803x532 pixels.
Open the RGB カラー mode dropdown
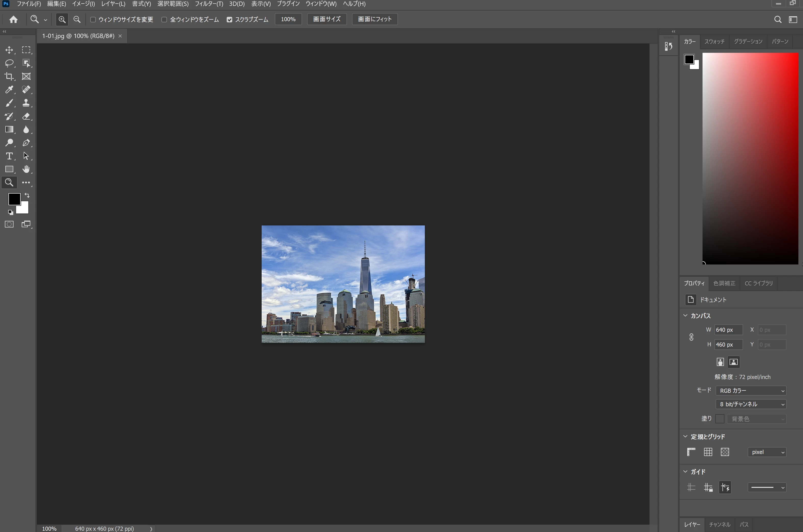(x=751, y=390)
